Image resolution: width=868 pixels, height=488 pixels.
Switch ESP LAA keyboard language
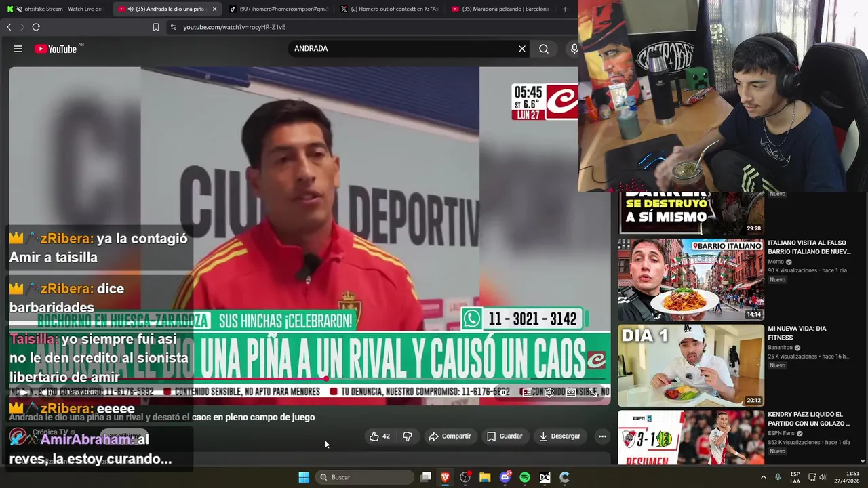pos(795,477)
